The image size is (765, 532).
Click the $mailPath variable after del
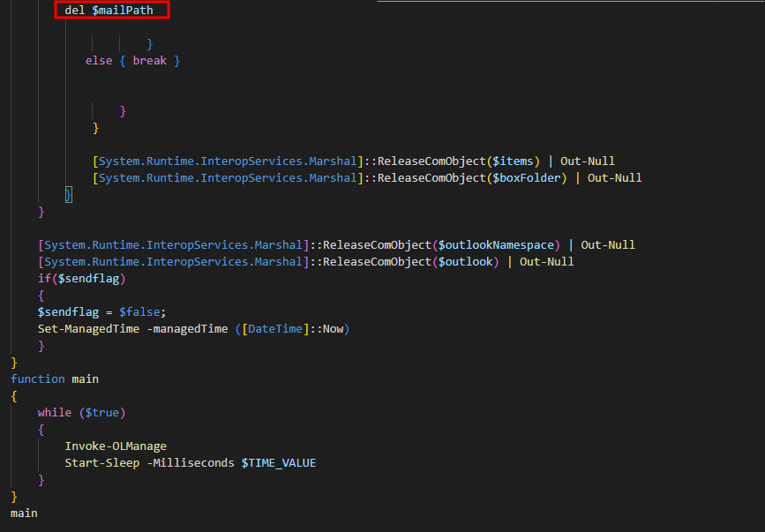tap(123, 11)
